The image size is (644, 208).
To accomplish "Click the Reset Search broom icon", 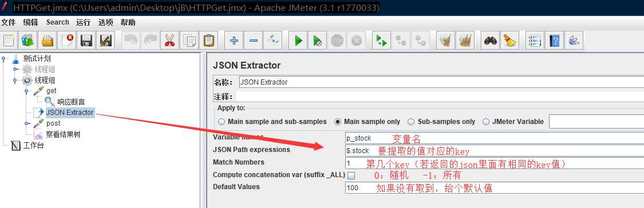I will 509,40.
